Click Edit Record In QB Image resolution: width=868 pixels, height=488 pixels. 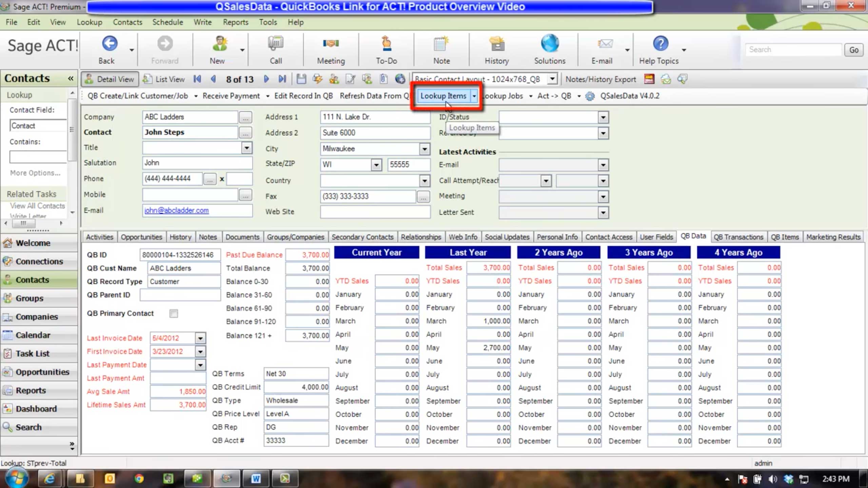click(x=303, y=96)
